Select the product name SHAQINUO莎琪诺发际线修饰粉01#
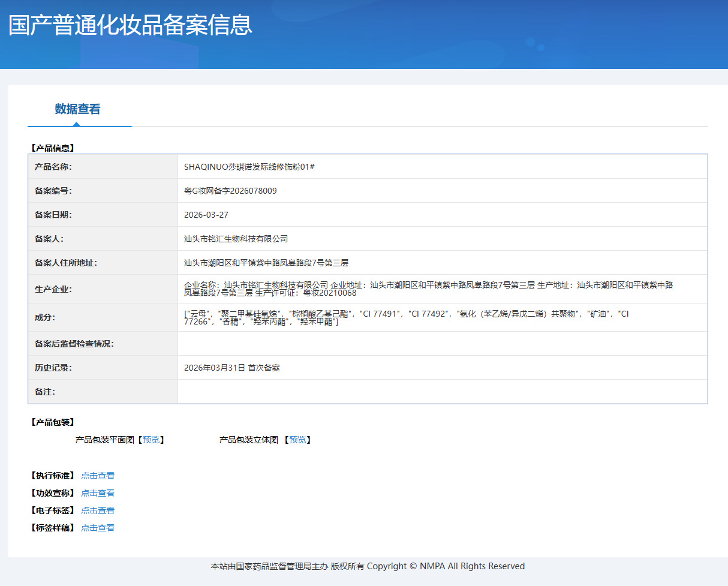728x586 pixels. 249,167
